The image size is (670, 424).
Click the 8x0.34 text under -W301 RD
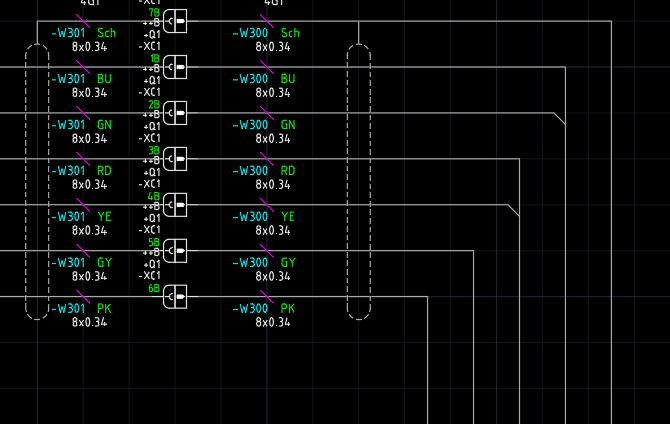click(89, 185)
